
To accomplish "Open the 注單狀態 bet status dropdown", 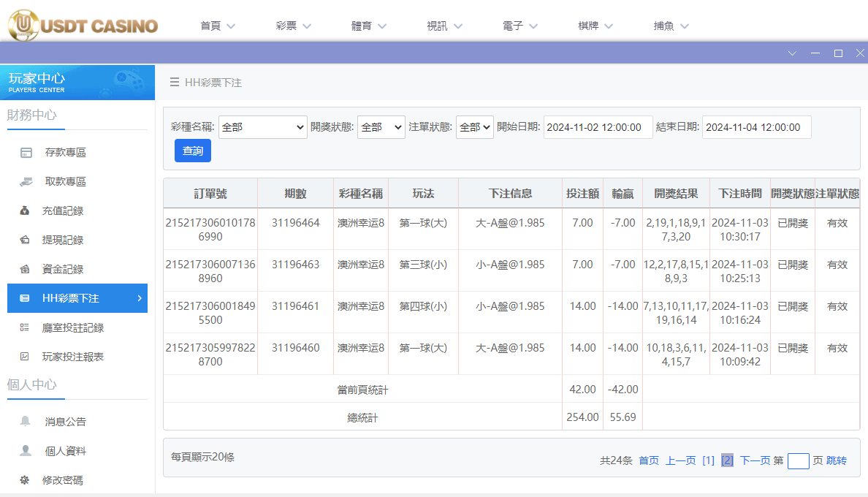I will pyautogui.click(x=475, y=126).
